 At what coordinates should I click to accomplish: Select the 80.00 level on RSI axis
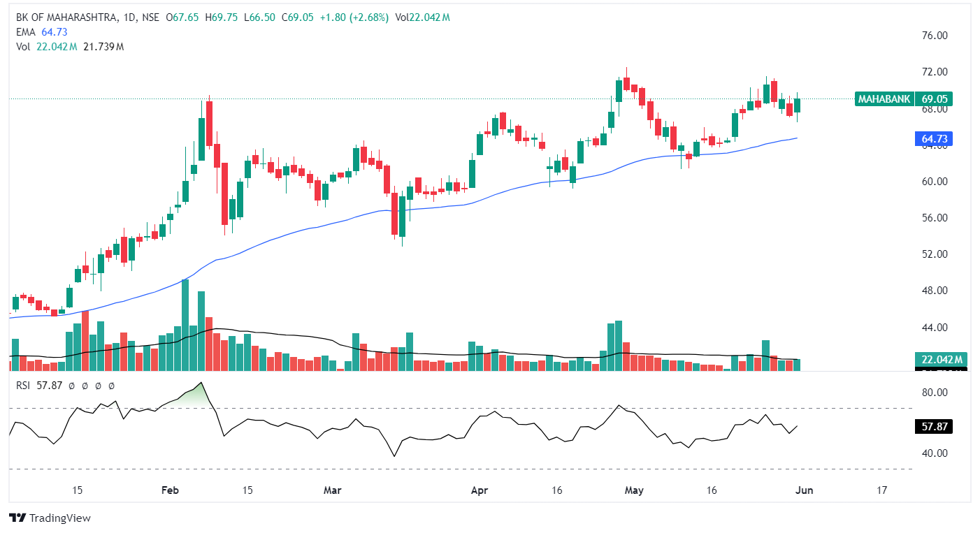(935, 393)
